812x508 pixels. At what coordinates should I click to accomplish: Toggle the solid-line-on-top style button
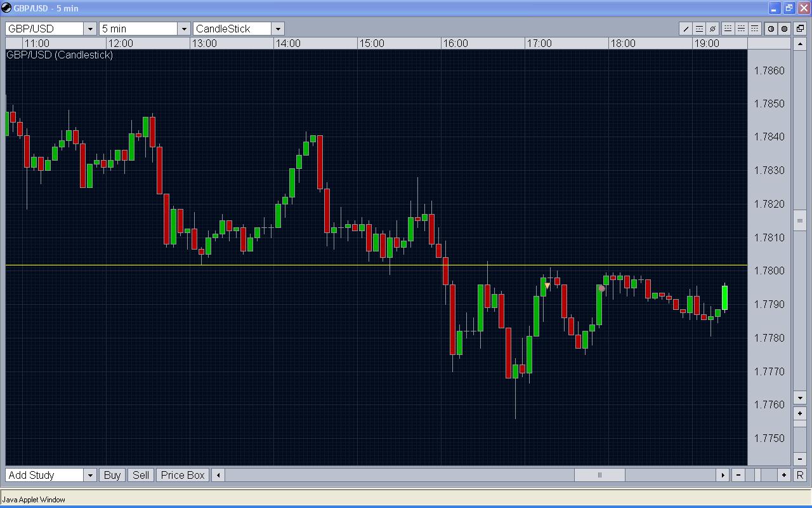point(754,29)
